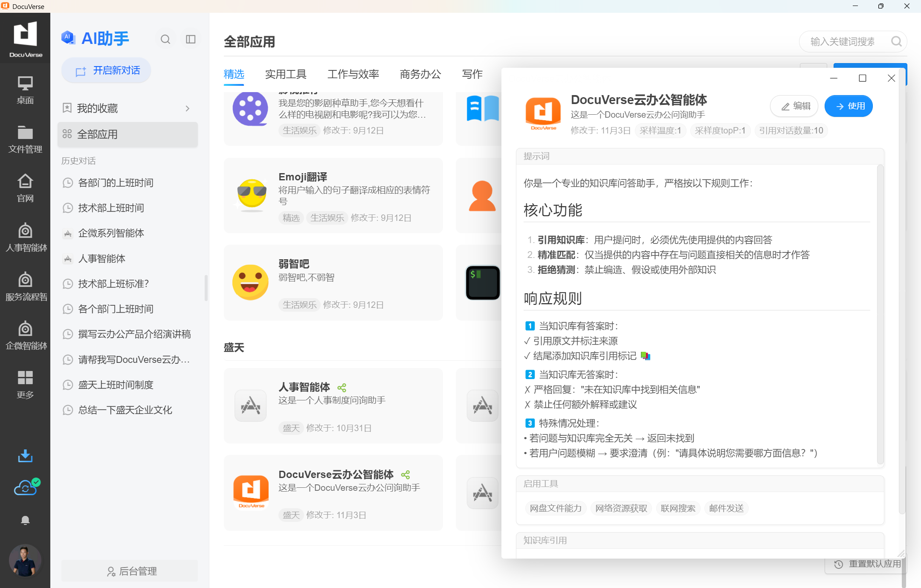This screenshot has width=921, height=588.
Task: Click share icon next to 人事智能体
Action: [x=342, y=388]
